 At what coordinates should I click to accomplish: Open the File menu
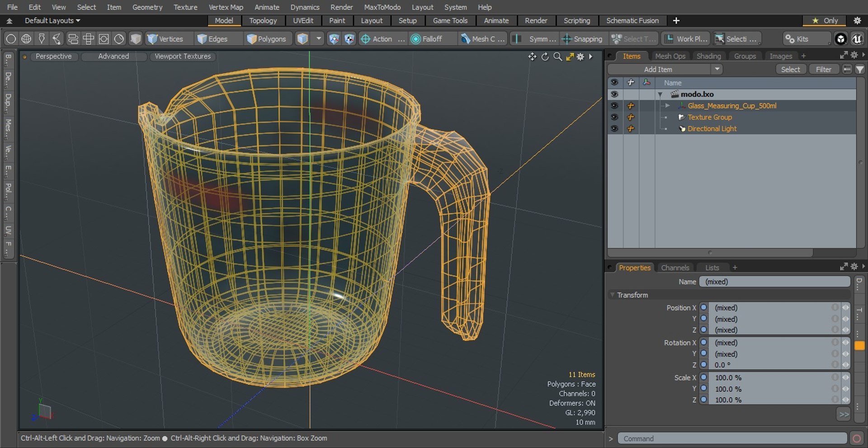[x=13, y=7]
